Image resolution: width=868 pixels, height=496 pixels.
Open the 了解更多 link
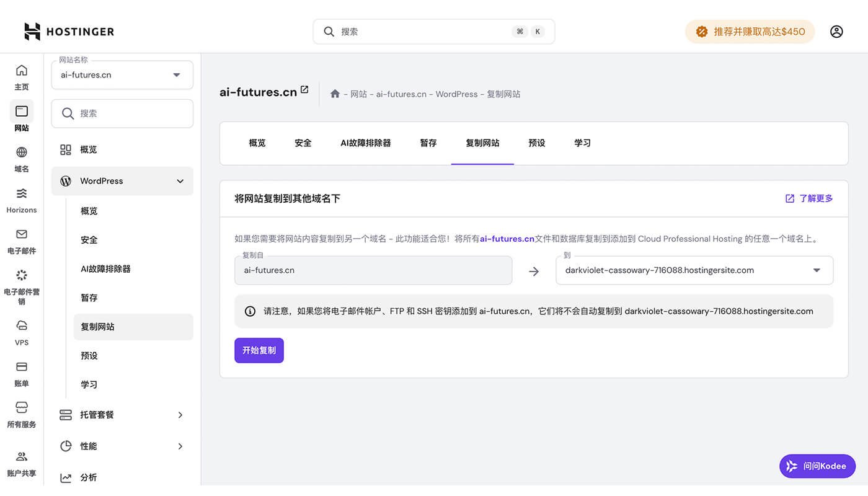coord(816,198)
